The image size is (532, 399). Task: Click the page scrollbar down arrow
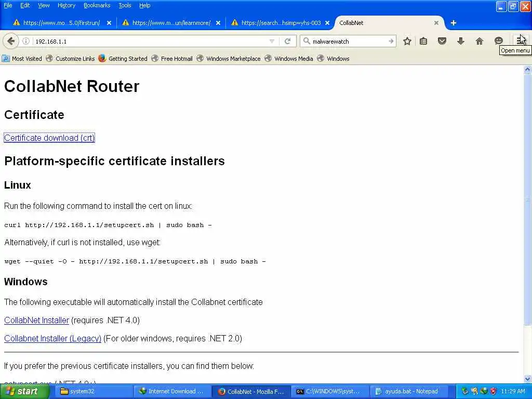pos(527,379)
